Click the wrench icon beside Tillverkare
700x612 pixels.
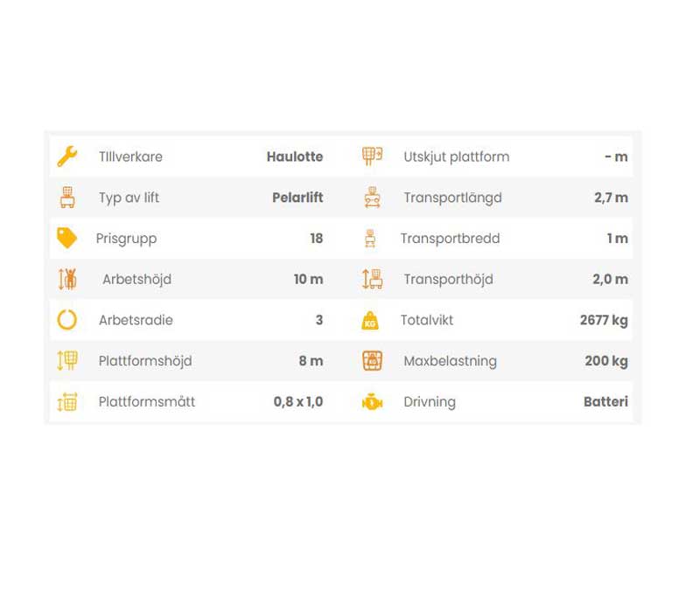(66, 156)
